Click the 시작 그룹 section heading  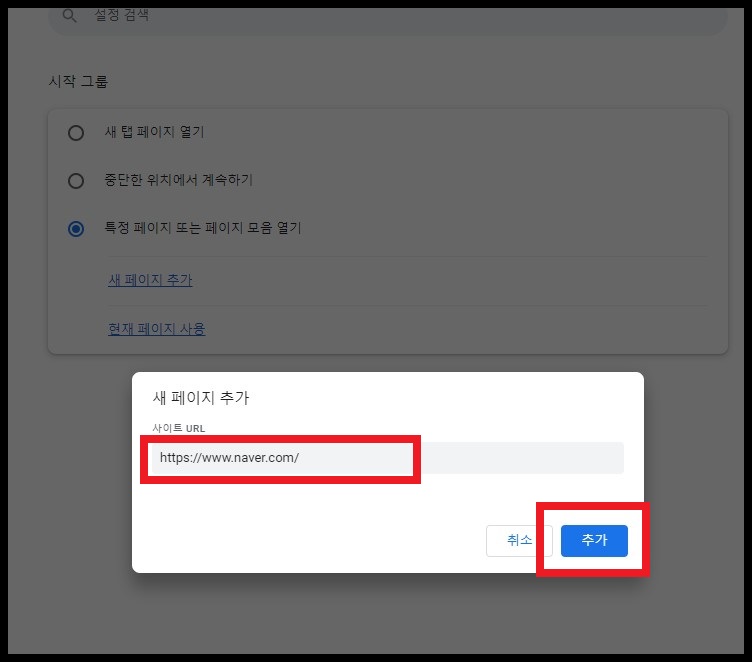(78, 81)
